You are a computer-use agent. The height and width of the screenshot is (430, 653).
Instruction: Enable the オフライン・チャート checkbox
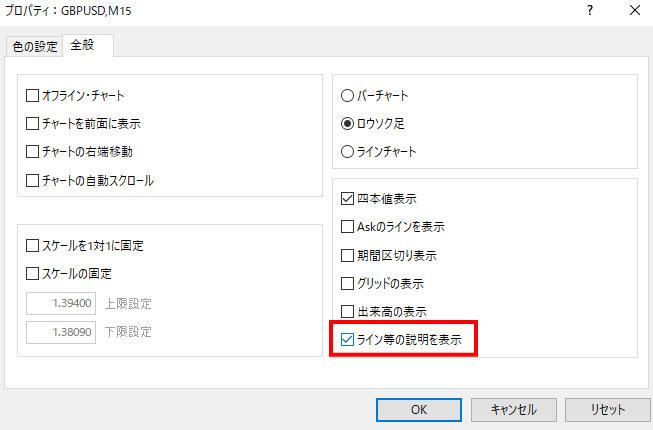(33, 96)
